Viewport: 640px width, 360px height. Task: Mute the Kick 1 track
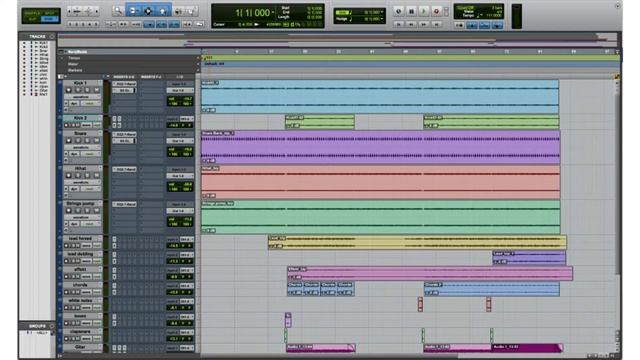96,90
